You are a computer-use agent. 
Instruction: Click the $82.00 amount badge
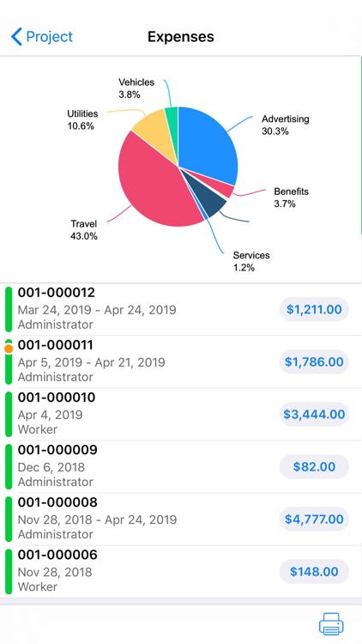click(x=314, y=466)
